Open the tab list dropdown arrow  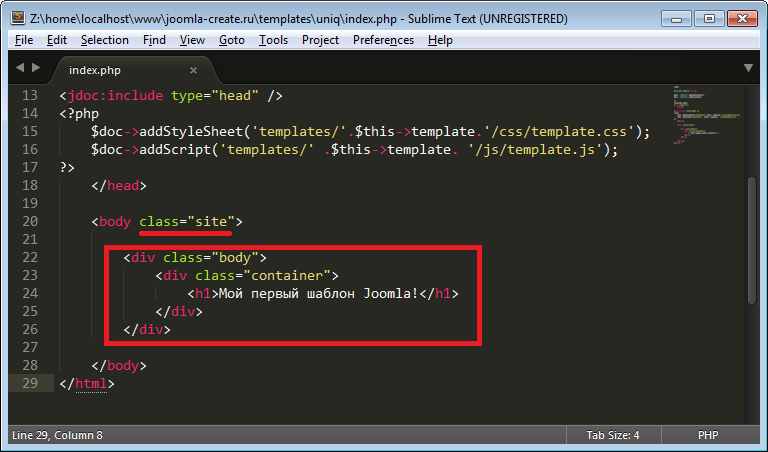(748, 68)
